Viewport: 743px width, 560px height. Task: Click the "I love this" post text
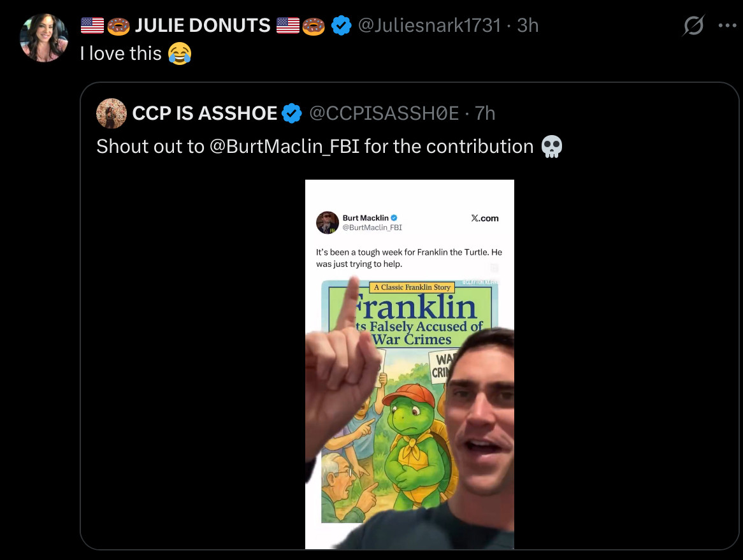click(x=120, y=54)
